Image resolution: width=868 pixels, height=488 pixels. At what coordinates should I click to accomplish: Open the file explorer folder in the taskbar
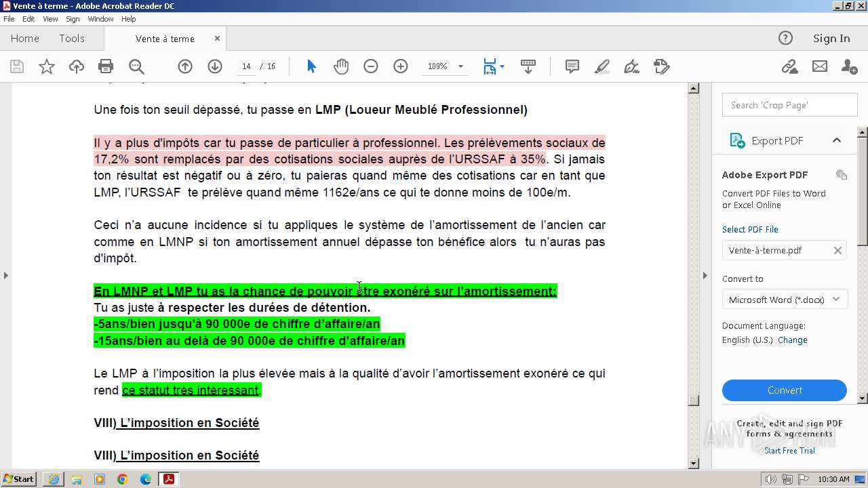pyautogui.click(x=77, y=479)
